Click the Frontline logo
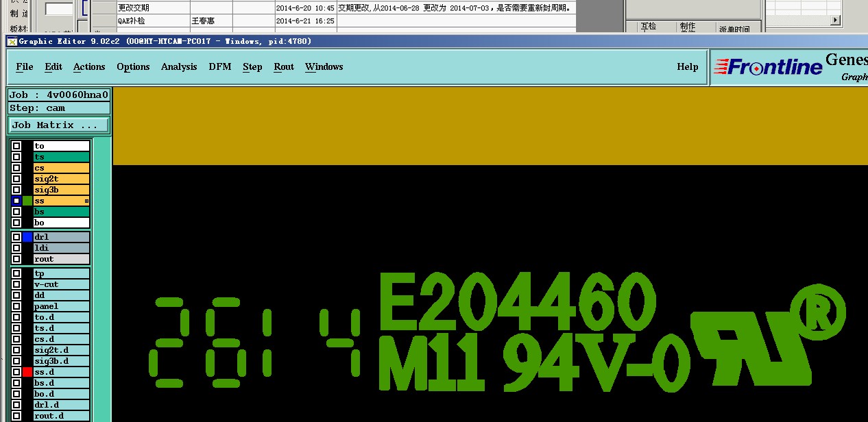The width and height of the screenshot is (868, 422). tap(768, 66)
